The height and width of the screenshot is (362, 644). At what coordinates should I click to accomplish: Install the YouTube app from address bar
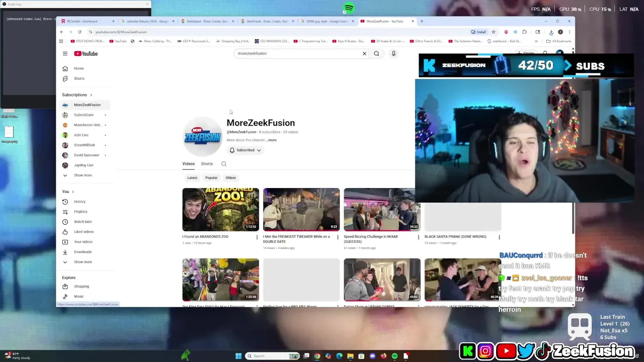tap(478, 32)
